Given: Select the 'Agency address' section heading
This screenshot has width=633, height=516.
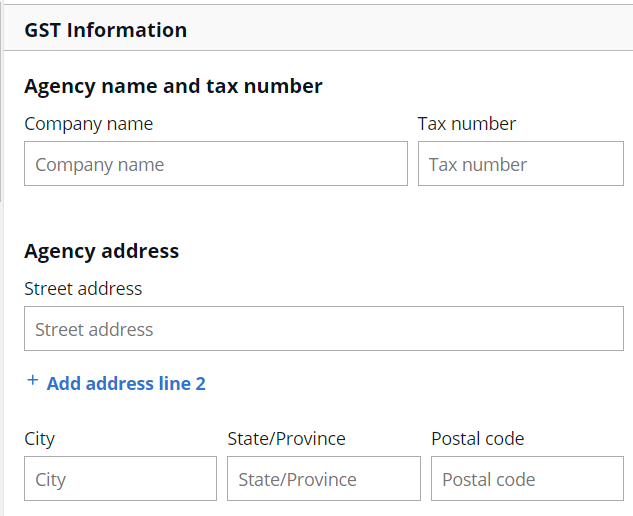Looking at the screenshot, I should point(101,252).
